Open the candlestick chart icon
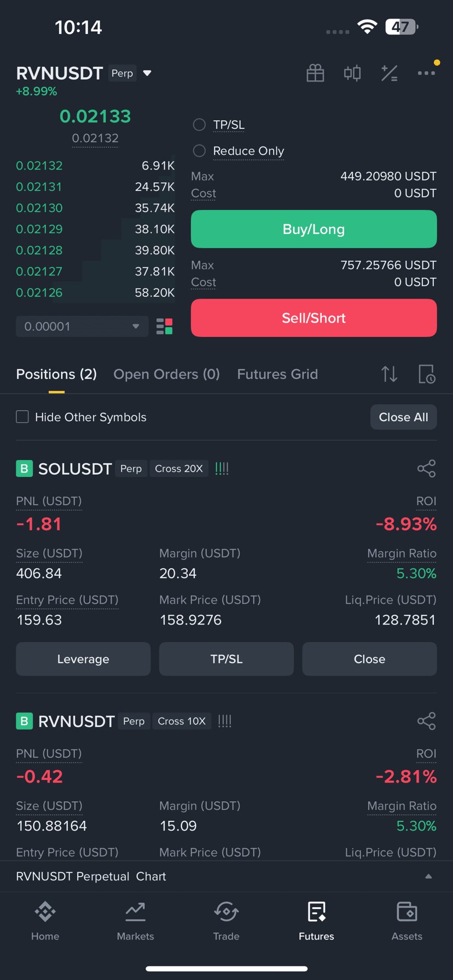Viewport: 453px width, 980px height. tap(352, 73)
